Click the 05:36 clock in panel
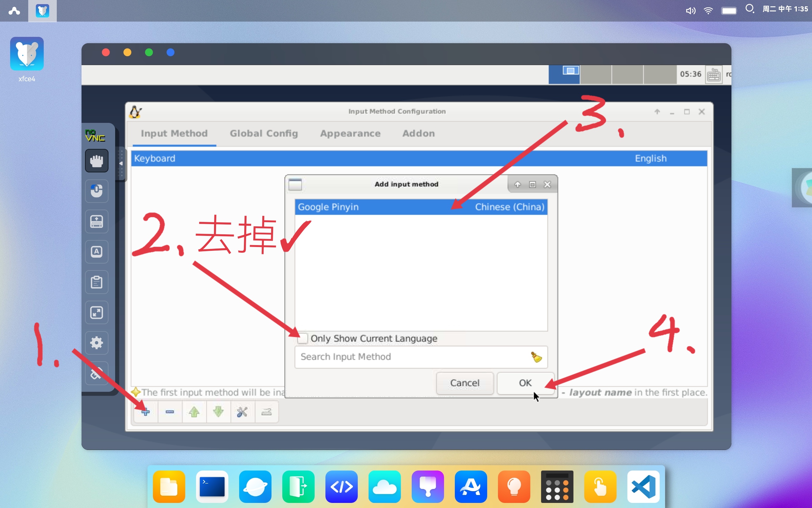This screenshot has height=508, width=812. 691,74
